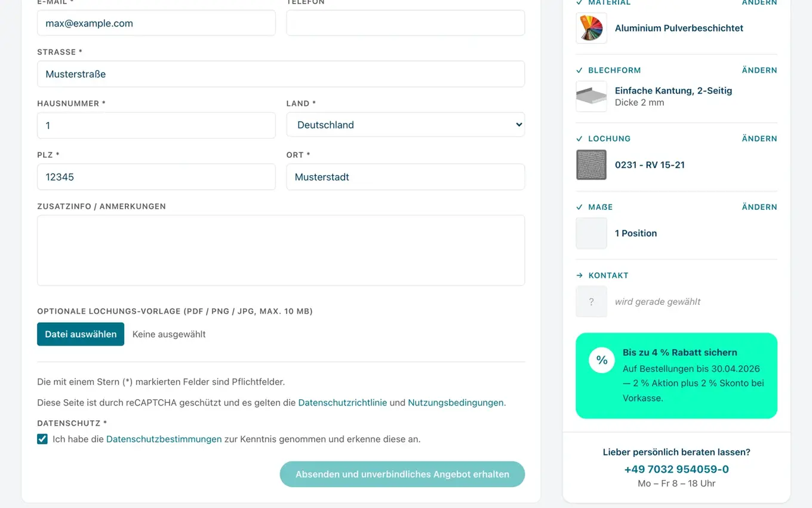Click the '0231 - RV 15-21' perforation text
Image resolution: width=812 pixels, height=508 pixels.
click(650, 165)
